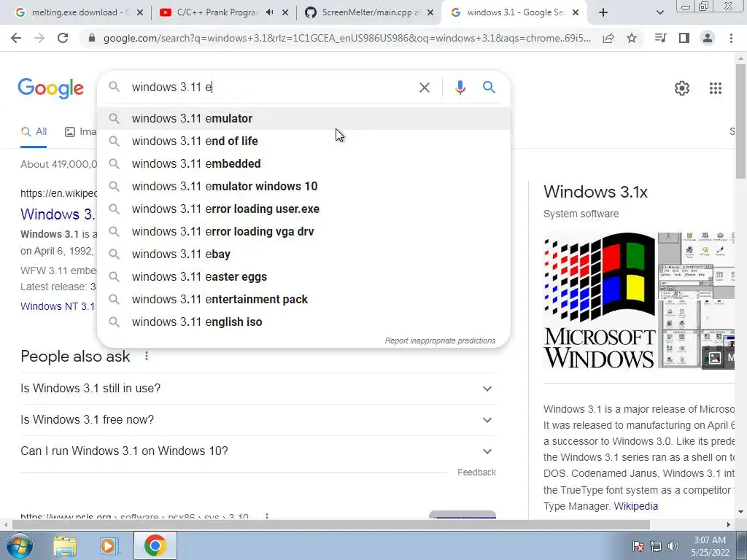Open the Windows Start menu
This screenshot has height=560, width=747.
pyautogui.click(x=18, y=545)
